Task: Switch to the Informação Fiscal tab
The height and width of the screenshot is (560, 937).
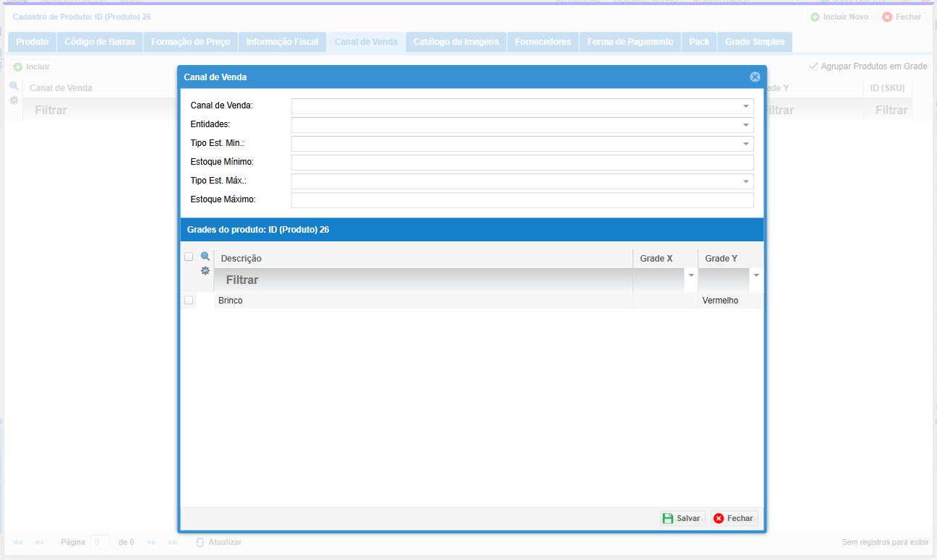Action: tap(282, 42)
